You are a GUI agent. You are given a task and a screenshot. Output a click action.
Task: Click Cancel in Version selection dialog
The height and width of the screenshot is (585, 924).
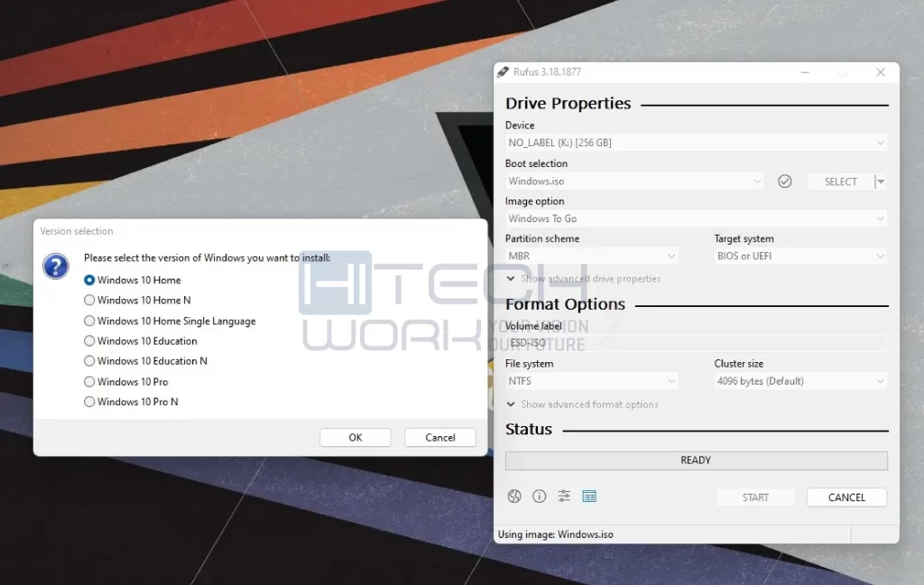click(x=440, y=438)
